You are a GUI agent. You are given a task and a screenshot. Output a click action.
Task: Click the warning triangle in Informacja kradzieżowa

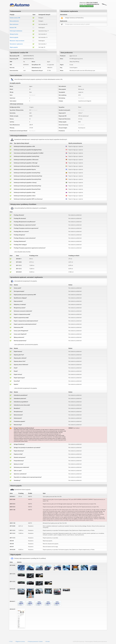point(12,140)
